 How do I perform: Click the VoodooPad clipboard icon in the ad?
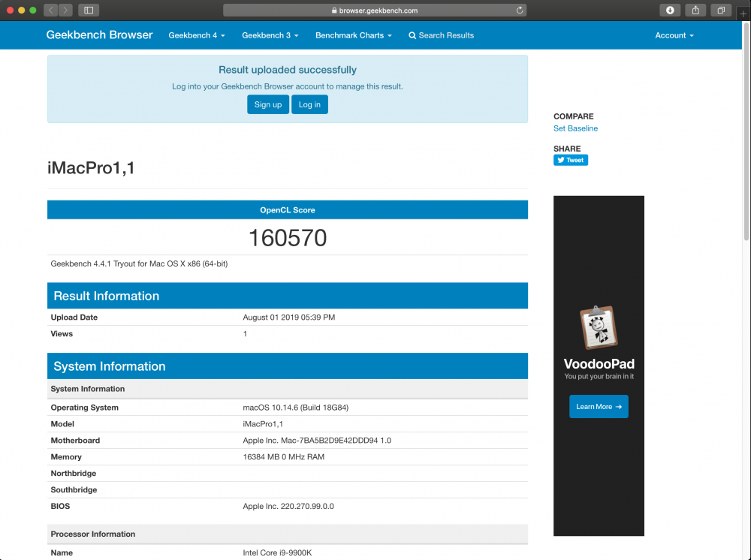coord(599,328)
